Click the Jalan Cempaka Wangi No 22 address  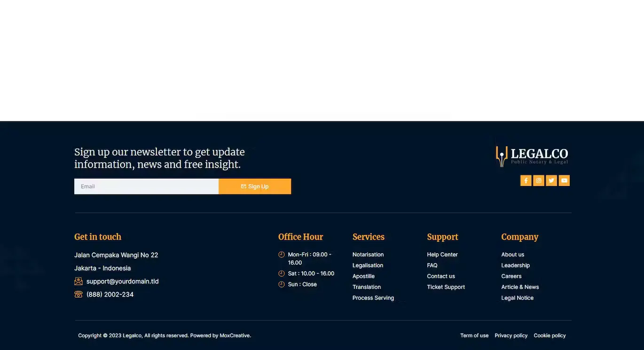pyautogui.click(x=116, y=255)
